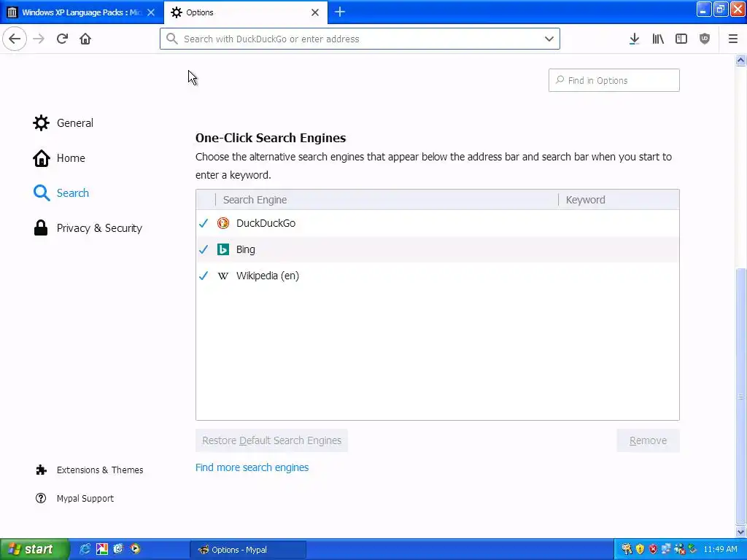Select the Wikipedia W icon
This screenshot has height=560, width=747.
click(x=223, y=276)
